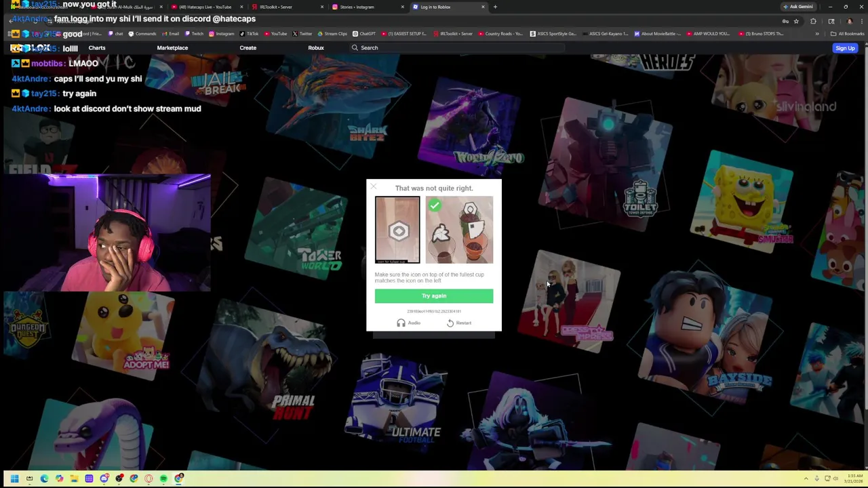Open the Instagram bookmark

[221, 33]
